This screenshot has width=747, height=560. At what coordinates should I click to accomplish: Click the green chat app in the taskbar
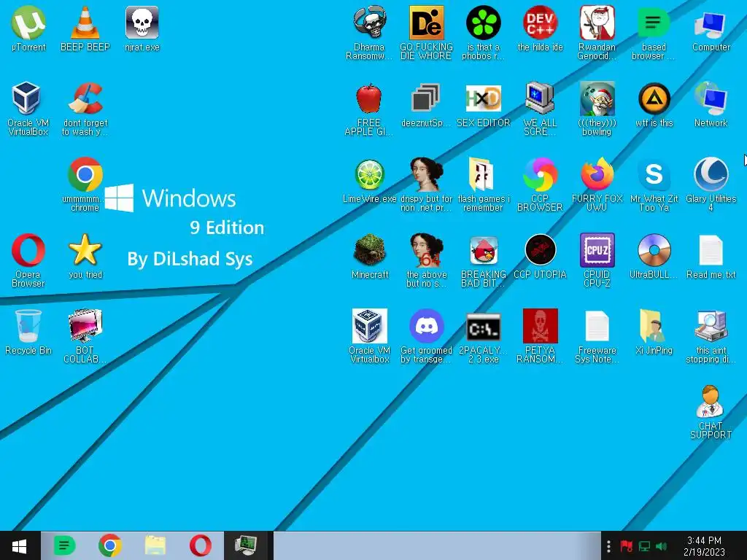pyautogui.click(x=64, y=545)
